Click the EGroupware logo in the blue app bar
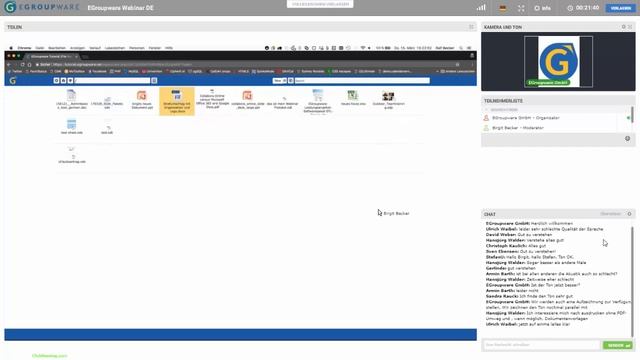The width and height of the screenshot is (640, 360). [13, 80]
